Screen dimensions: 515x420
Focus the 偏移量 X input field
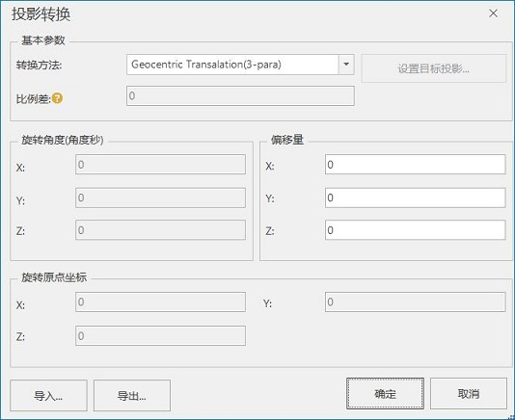coord(415,165)
